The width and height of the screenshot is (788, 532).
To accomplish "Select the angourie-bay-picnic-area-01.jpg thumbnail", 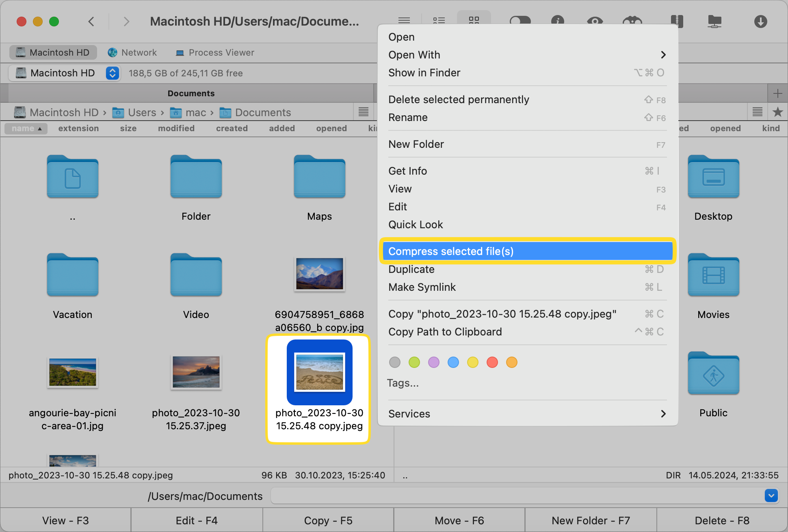I will (x=72, y=372).
